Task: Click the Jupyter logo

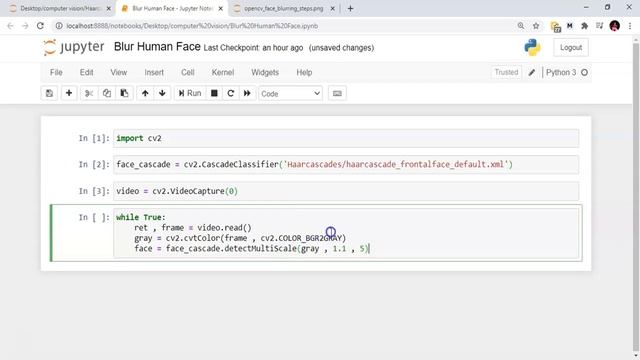Action: point(74,47)
